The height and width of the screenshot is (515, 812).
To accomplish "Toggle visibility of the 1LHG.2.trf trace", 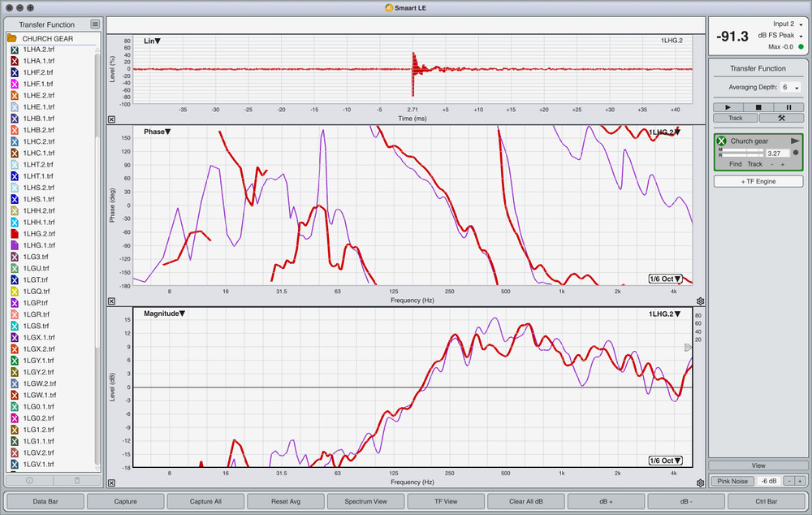I will click(15, 233).
